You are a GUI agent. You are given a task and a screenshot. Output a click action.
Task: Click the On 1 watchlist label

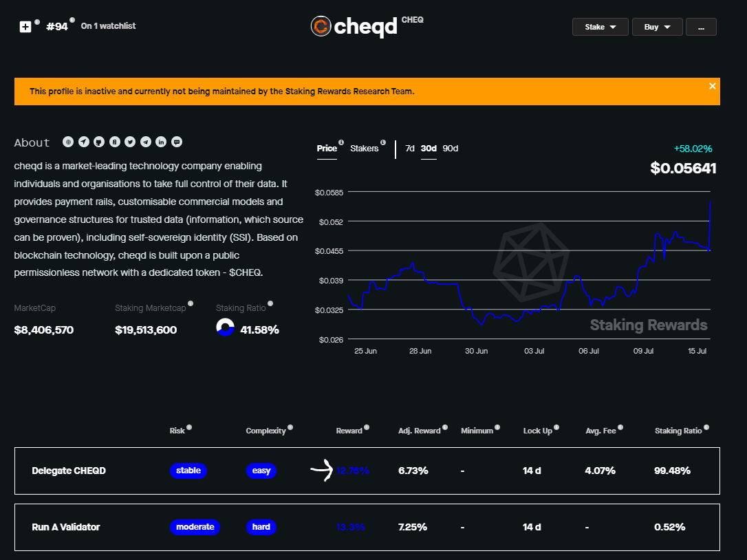tap(108, 25)
